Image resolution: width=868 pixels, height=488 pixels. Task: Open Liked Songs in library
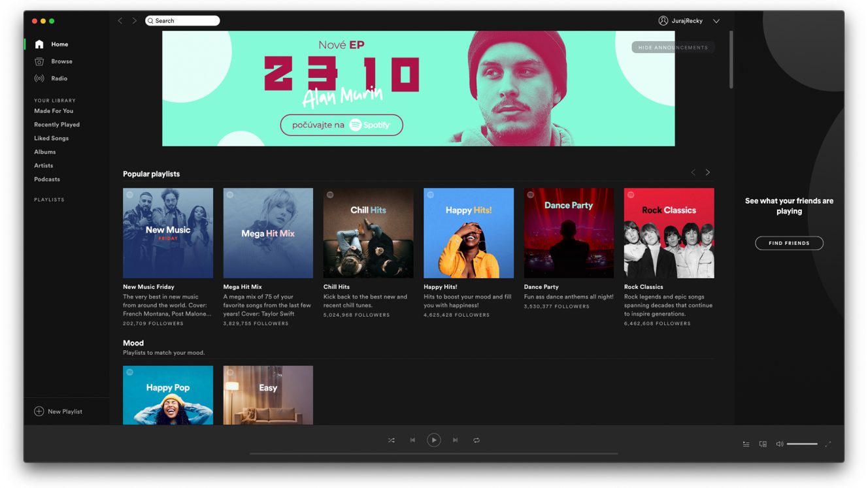[51, 138]
